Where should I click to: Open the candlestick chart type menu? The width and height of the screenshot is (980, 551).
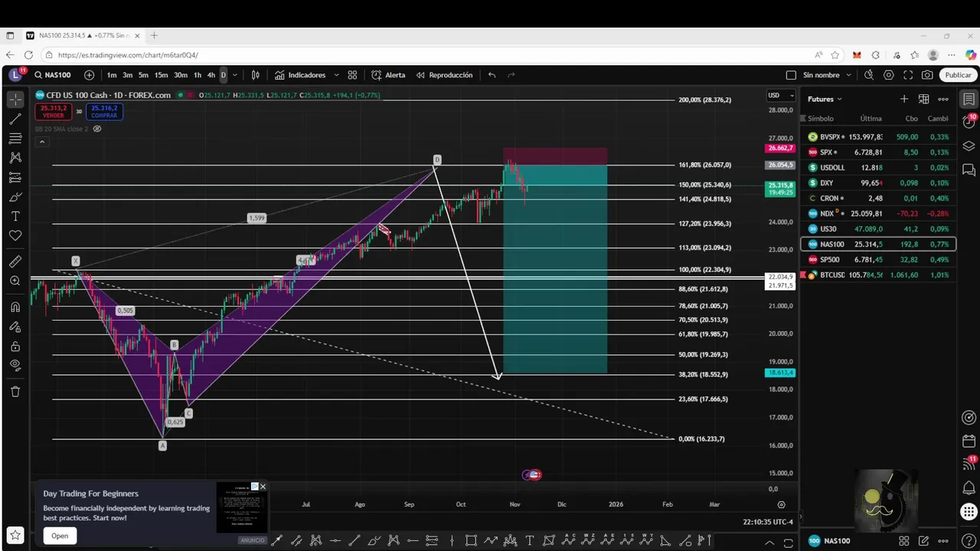pyautogui.click(x=256, y=75)
